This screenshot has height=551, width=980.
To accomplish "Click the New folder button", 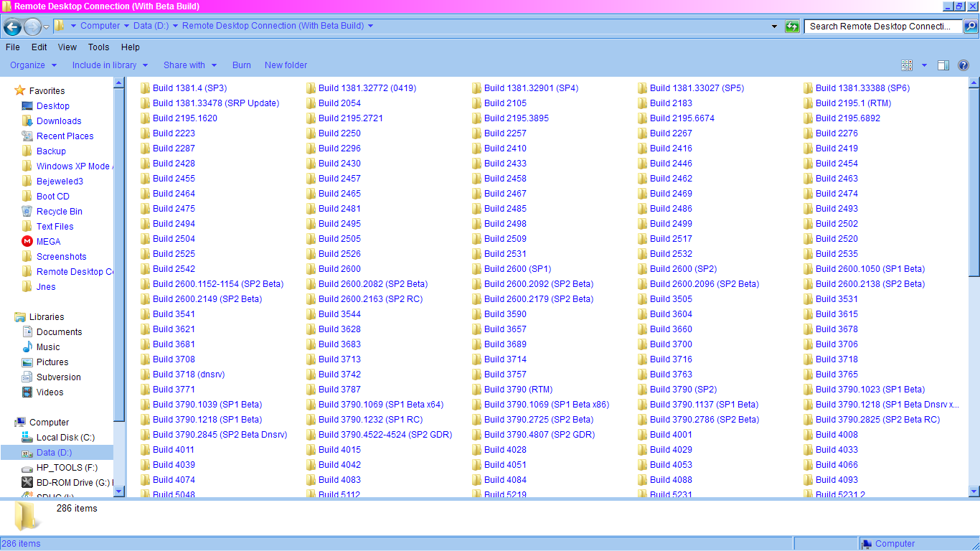I will 286,65.
